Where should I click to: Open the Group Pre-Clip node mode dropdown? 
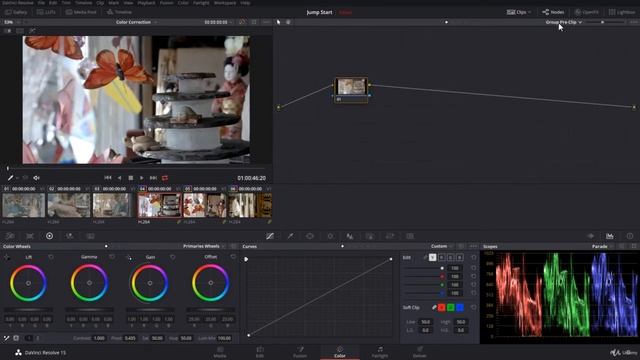pyautogui.click(x=564, y=22)
